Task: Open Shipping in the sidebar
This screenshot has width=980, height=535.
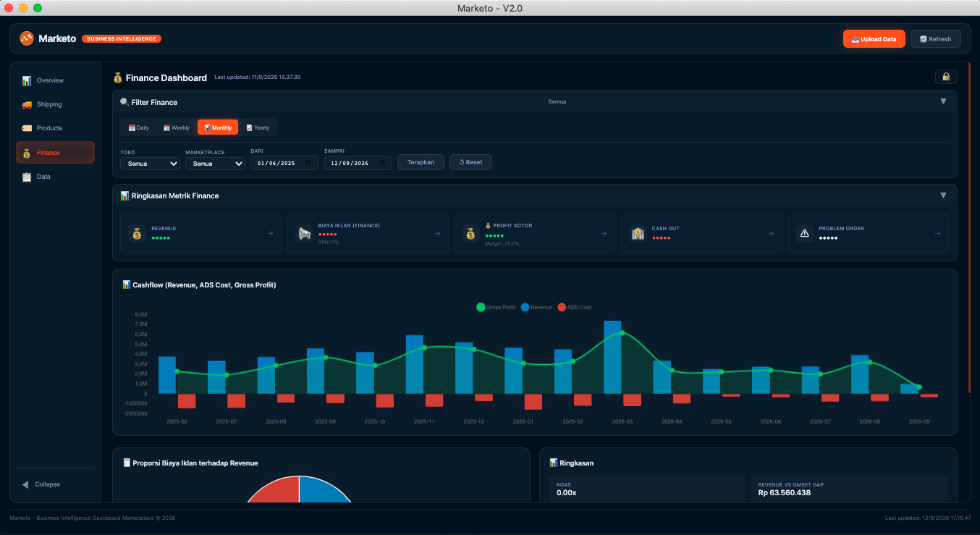Action: (x=55, y=104)
